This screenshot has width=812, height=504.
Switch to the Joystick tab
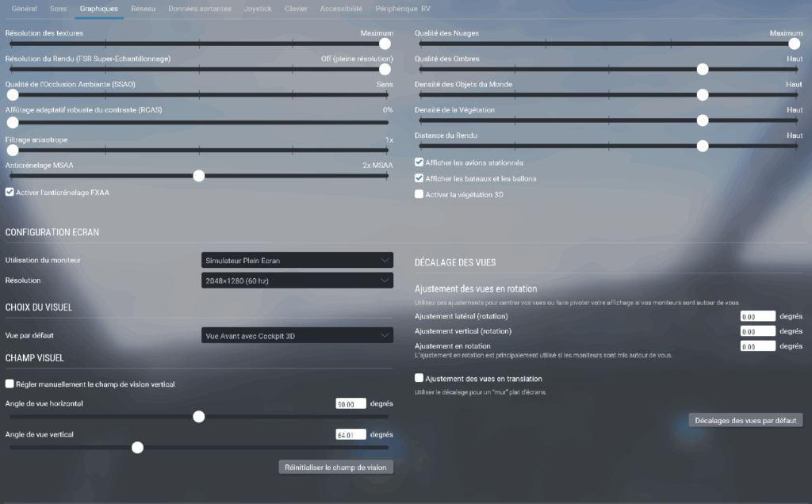pyautogui.click(x=258, y=9)
